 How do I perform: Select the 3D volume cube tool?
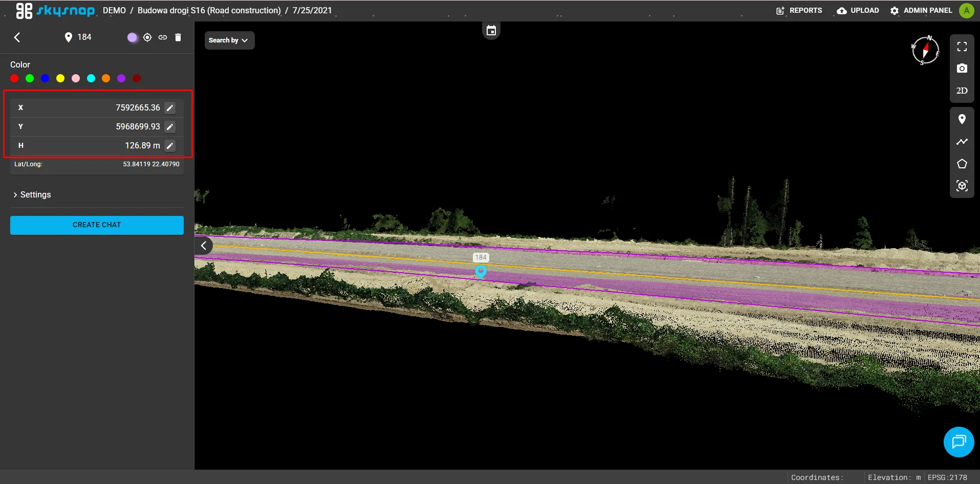[x=962, y=186]
